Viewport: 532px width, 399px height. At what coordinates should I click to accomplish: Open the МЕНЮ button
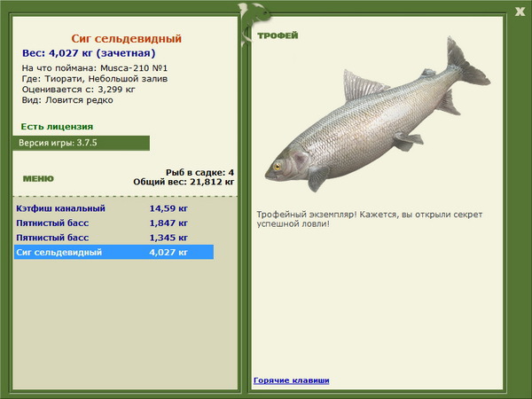click(x=38, y=178)
